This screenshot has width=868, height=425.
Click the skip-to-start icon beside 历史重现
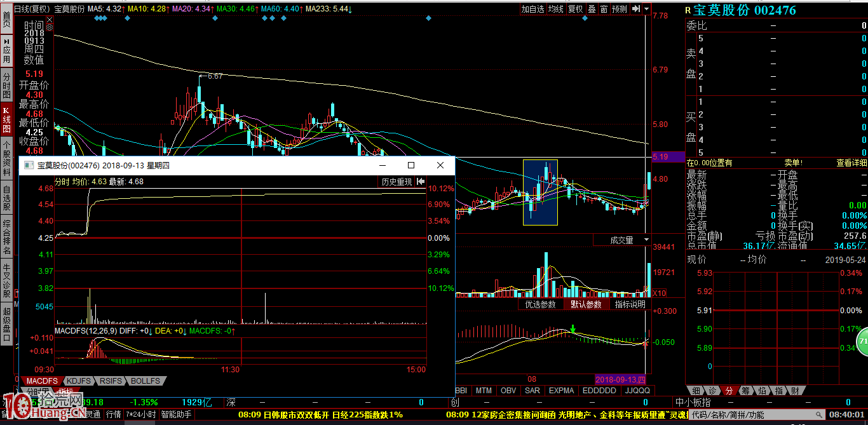click(421, 182)
